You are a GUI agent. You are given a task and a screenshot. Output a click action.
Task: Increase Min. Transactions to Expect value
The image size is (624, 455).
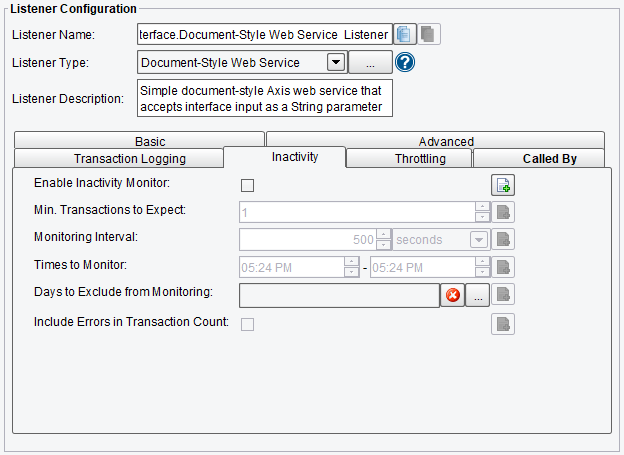pos(482,207)
